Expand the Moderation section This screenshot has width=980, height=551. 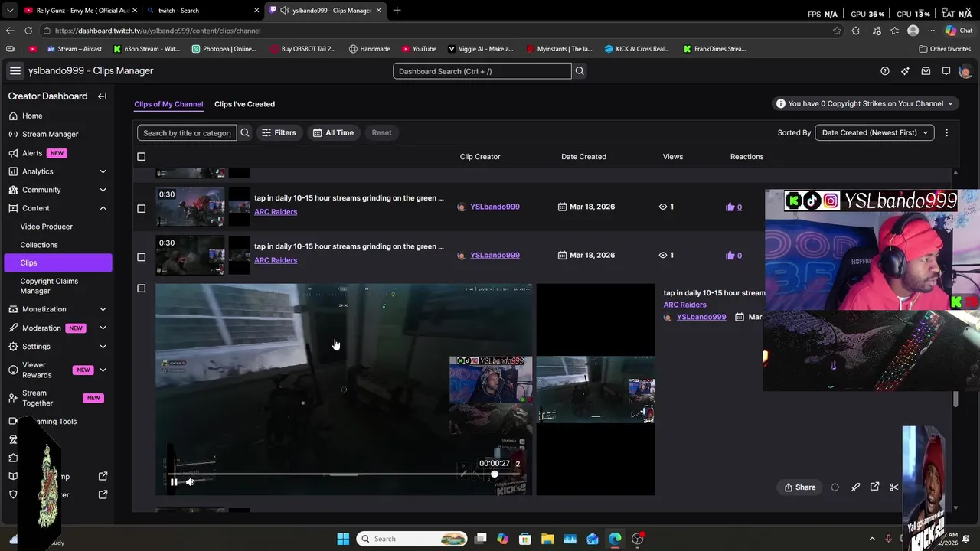[x=103, y=328]
